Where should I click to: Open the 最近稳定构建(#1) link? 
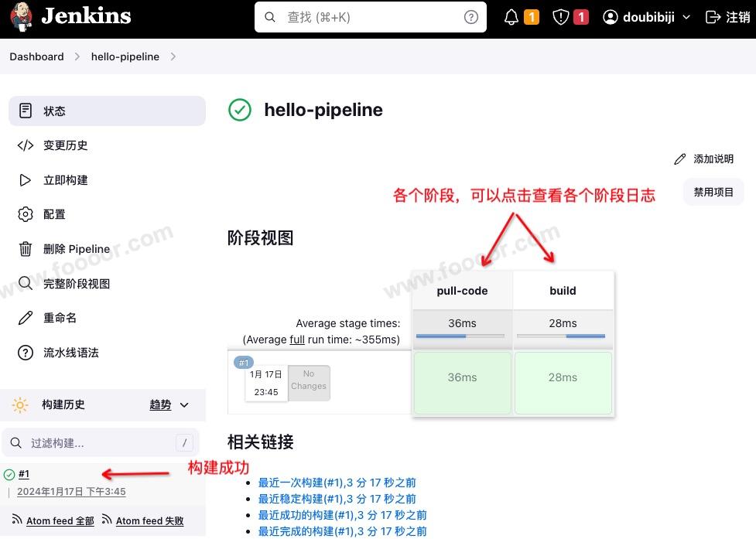pos(337,499)
